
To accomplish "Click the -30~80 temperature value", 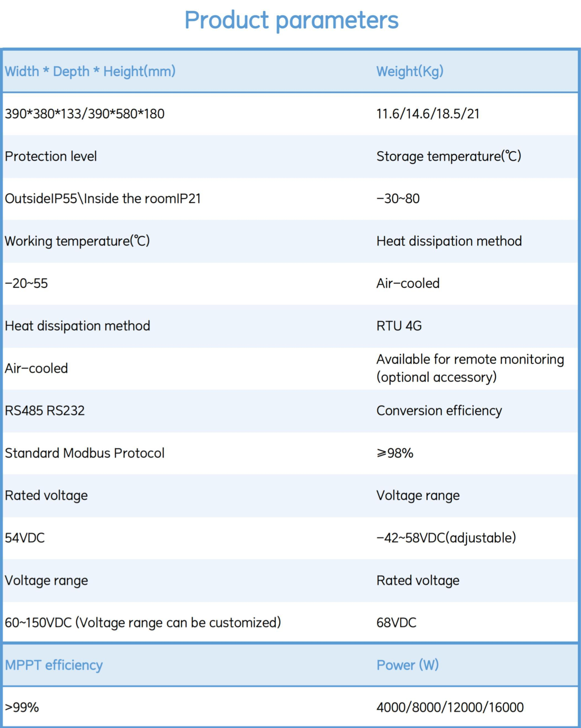I will (x=398, y=198).
